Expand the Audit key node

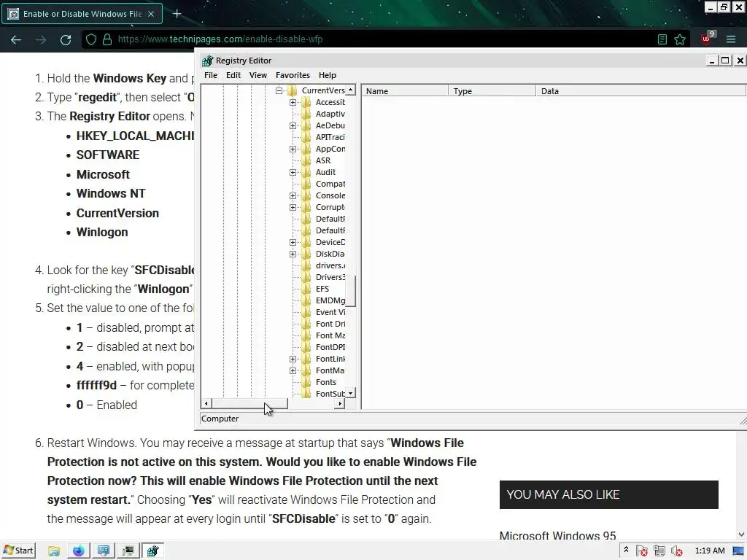point(293,172)
